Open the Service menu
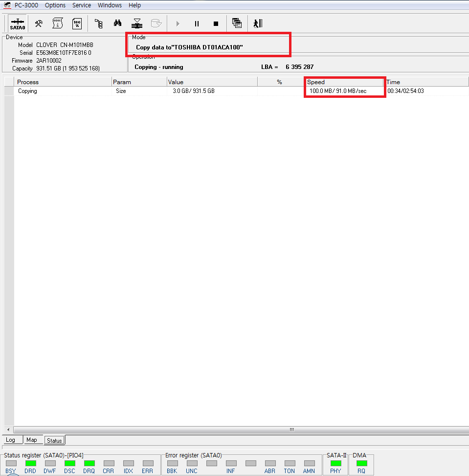 click(x=82, y=5)
